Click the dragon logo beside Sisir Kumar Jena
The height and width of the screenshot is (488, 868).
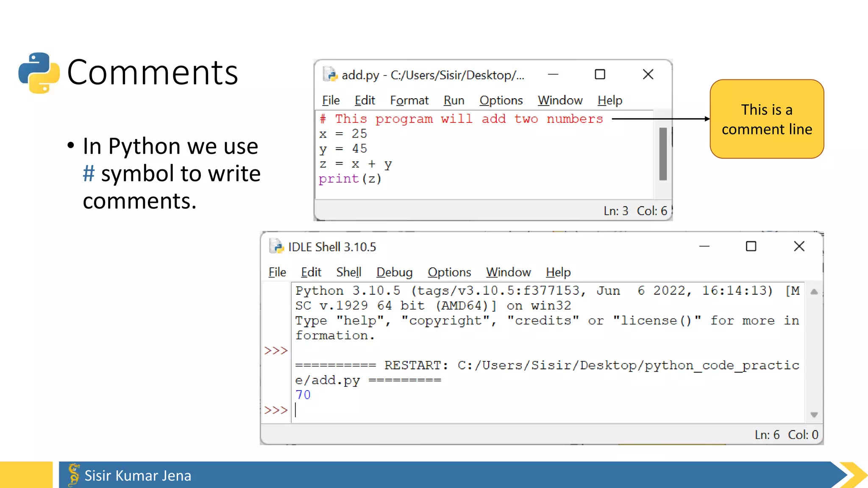74,474
